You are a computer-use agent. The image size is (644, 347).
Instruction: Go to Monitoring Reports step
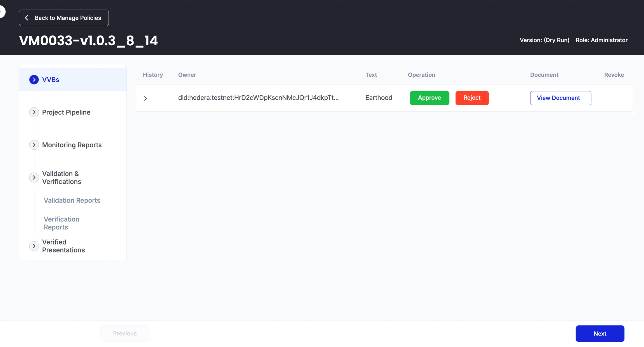click(x=72, y=145)
